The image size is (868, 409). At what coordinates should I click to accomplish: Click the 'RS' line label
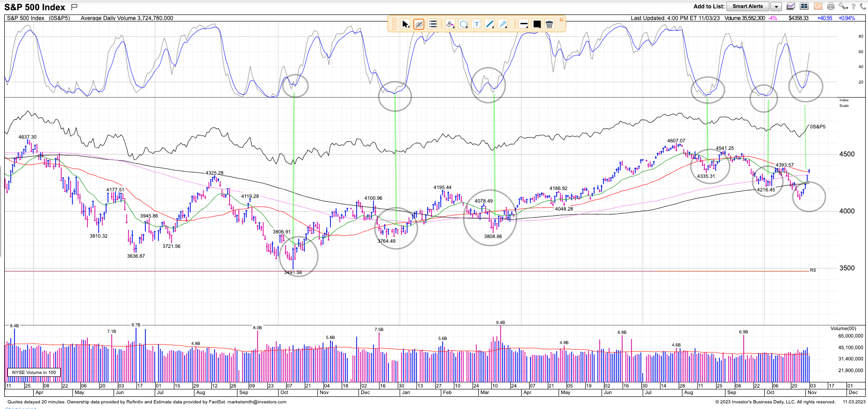(x=813, y=270)
